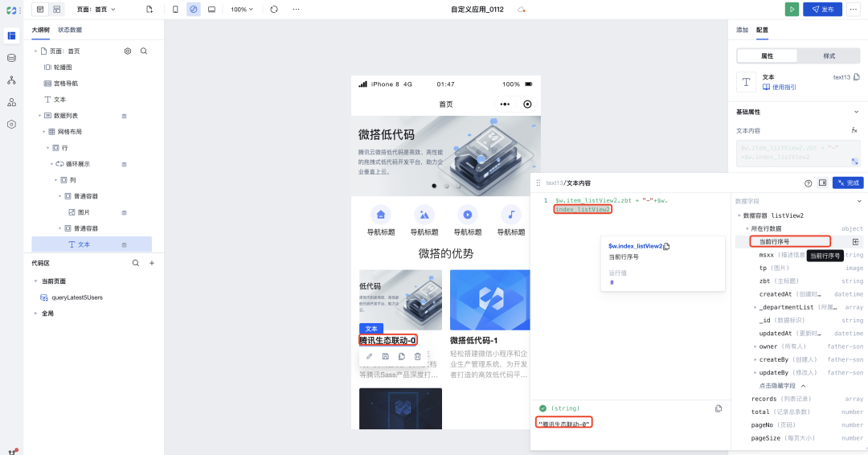Open the data source database sidebar icon
The height and width of the screenshot is (455, 868).
coord(11,58)
